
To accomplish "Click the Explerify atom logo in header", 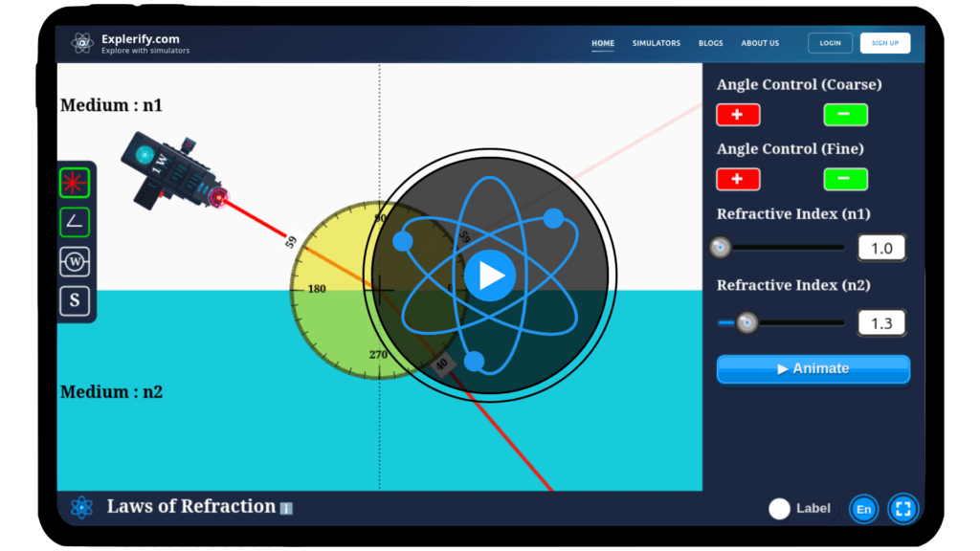I will point(82,43).
